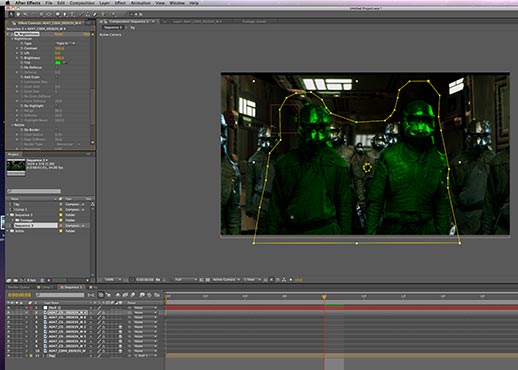Click Interpret Footage icon in Project panel

pos(9,280)
